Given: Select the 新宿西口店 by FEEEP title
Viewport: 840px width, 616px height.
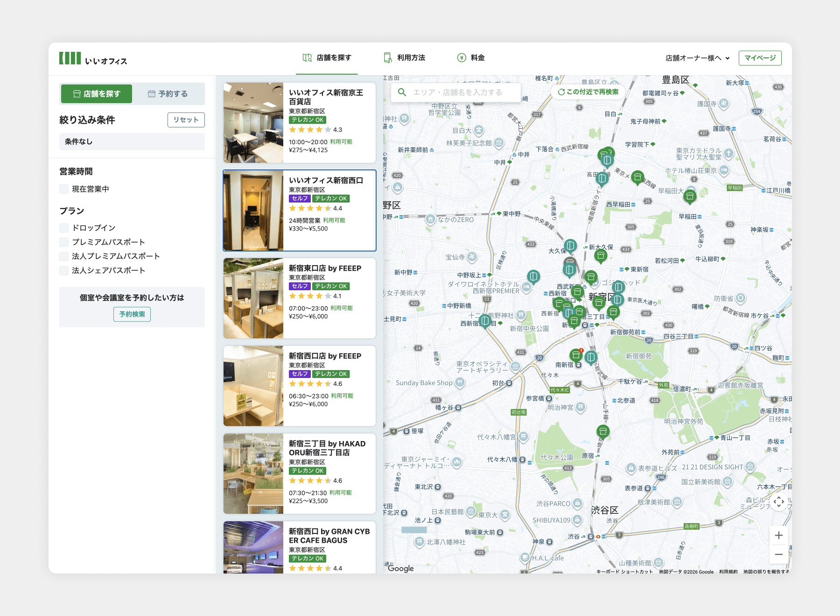Looking at the screenshot, I should pyautogui.click(x=325, y=356).
